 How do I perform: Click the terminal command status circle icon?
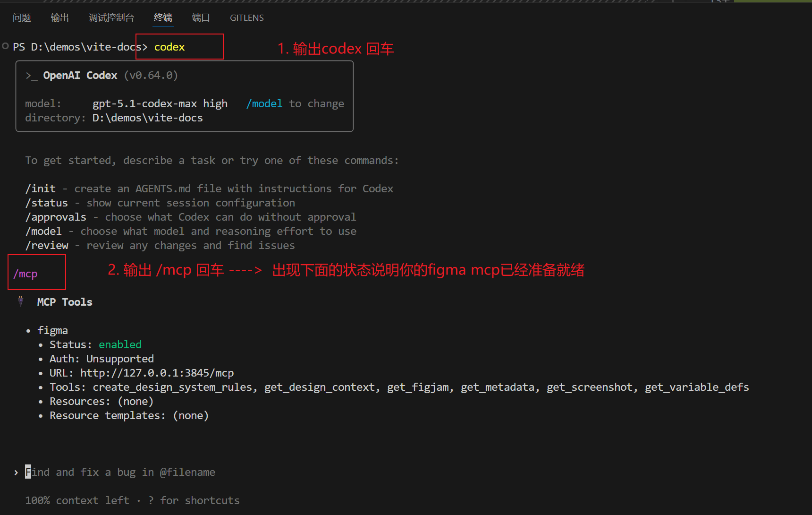pos(5,46)
